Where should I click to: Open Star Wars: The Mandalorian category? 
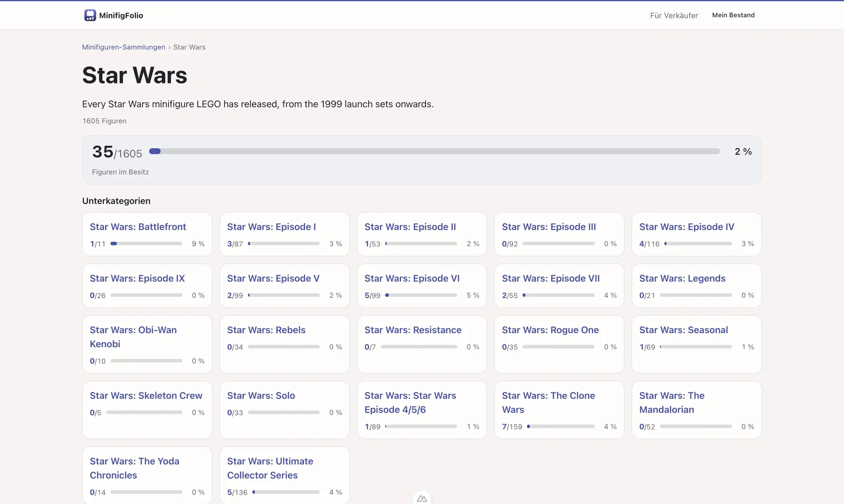coord(696,410)
